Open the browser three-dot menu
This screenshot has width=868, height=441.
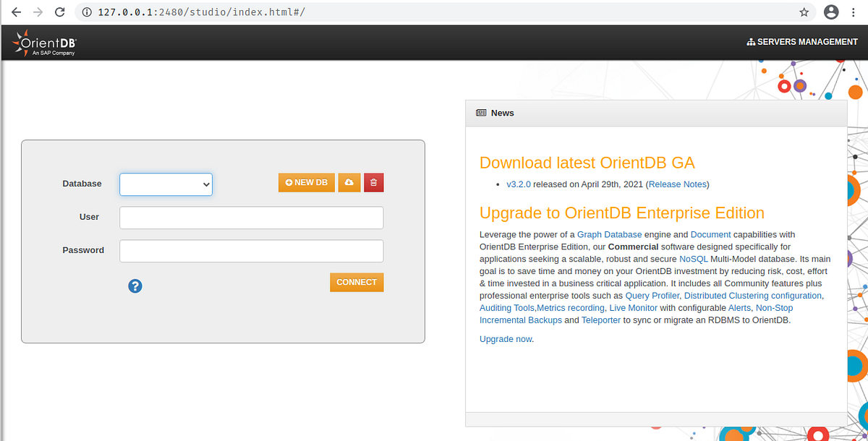pos(854,12)
